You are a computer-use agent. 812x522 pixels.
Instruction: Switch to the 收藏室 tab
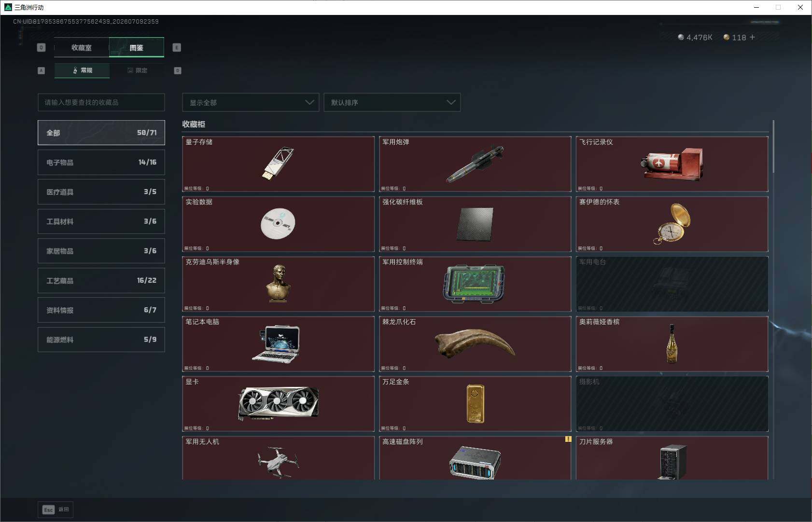coord(82,47)
